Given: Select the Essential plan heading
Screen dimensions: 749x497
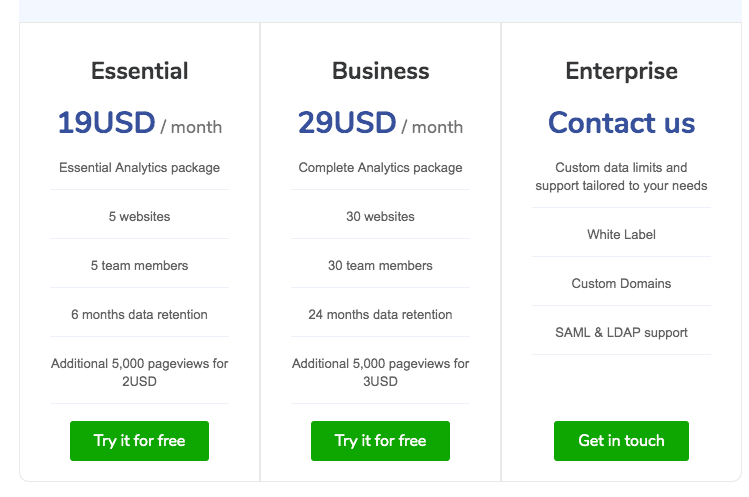Looking at the screenshot, I should click(x=139, y=71).
